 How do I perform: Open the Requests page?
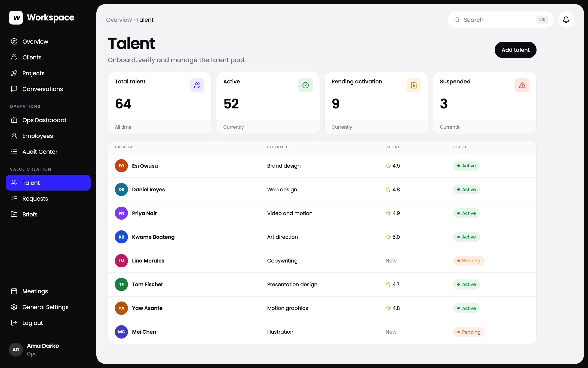[x=48, y=198]
